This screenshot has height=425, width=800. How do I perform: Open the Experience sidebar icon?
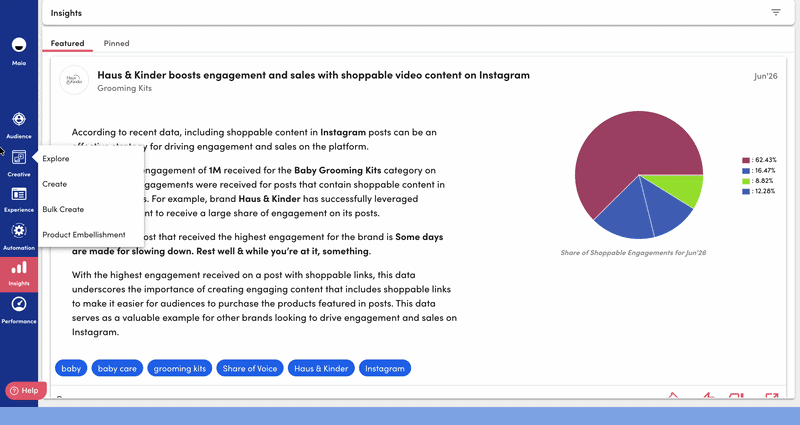pos(19,194)
